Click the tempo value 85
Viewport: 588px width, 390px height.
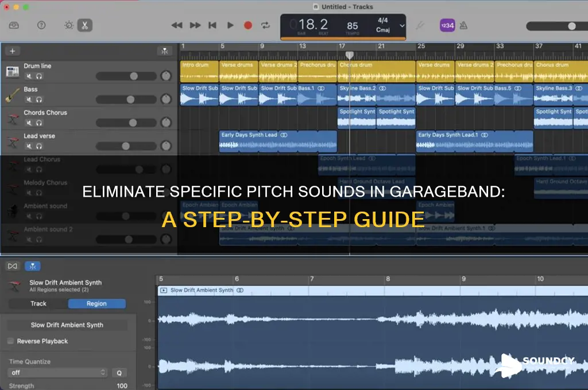click(x=352, y=25)
